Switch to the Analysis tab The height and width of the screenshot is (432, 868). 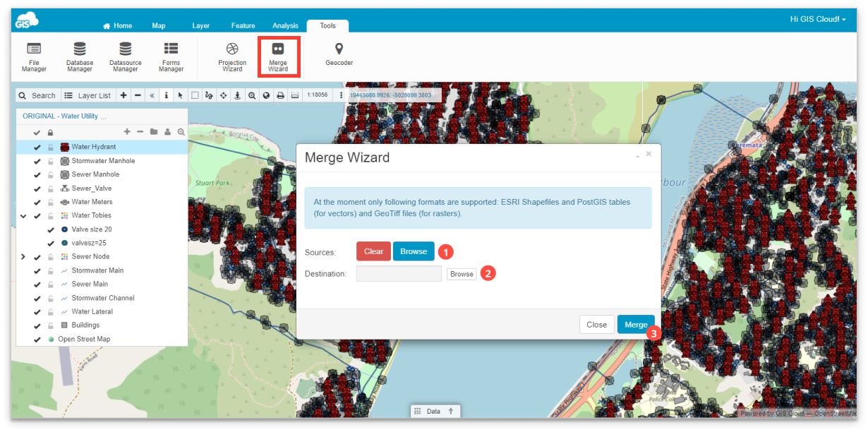pyautogui.click(x=285, y=25)
